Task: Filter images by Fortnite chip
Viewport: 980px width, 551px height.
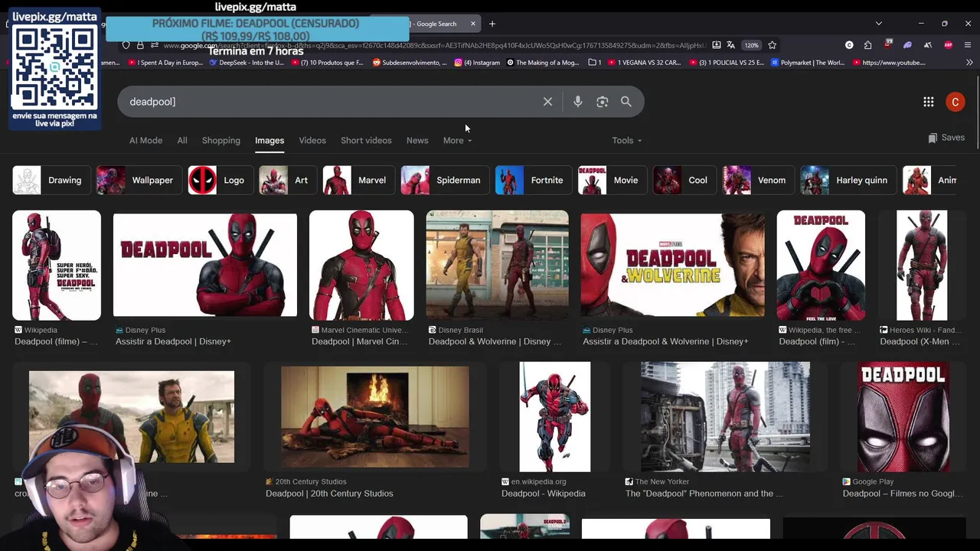Action: click(x=533, y=181)
